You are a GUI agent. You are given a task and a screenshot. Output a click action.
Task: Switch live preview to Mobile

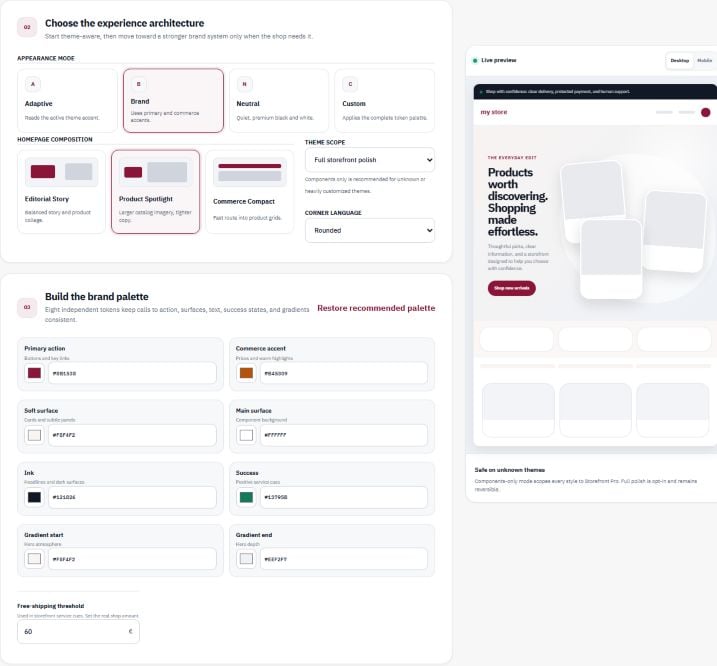pos(705,60)
